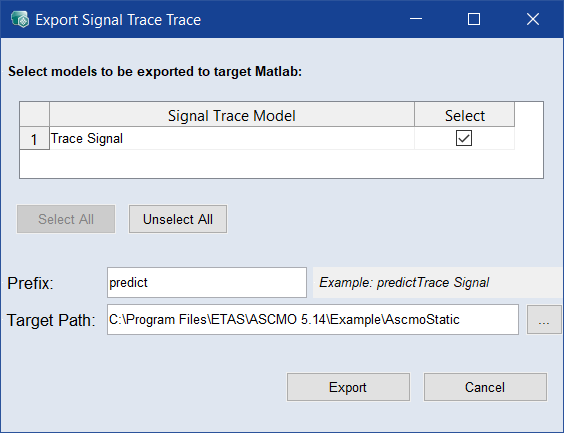This screenshot has height=433, width=564.
Task: Minimize the Export Signal Trace dialog
Action: click(x=416, y=19)
